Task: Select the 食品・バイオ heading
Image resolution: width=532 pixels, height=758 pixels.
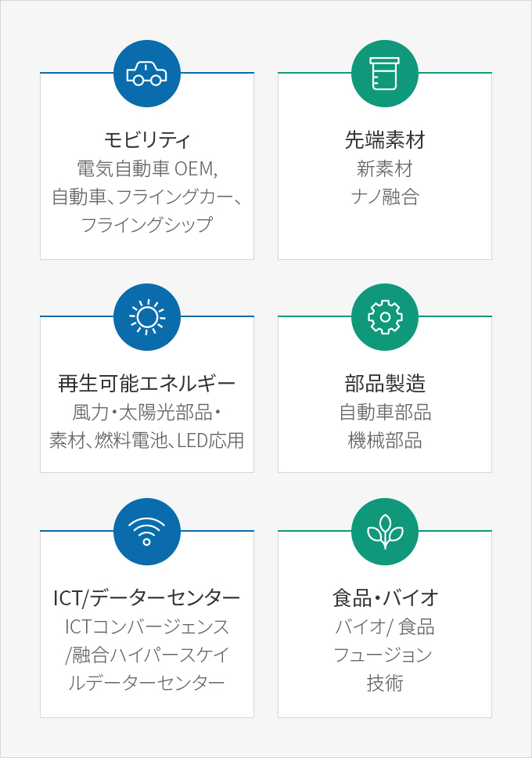Action: pos(385,598)
